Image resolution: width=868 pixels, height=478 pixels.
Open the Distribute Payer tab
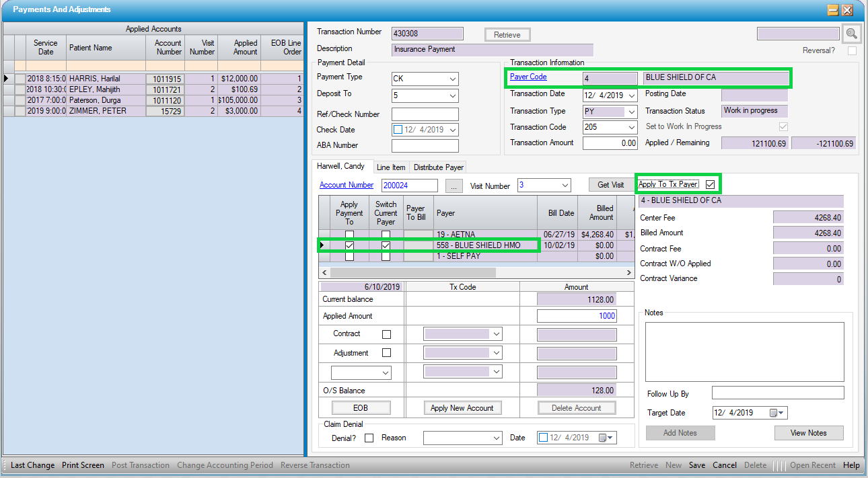(438, 167)
